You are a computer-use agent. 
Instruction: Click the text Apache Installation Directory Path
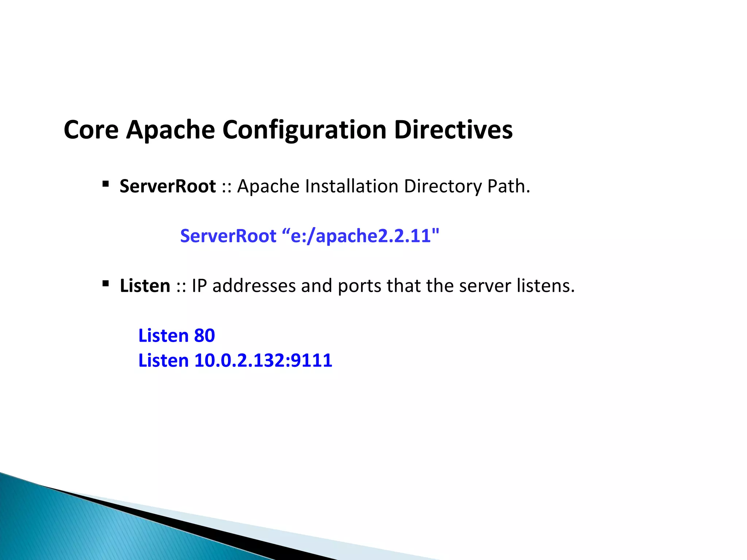pos(383,186)
